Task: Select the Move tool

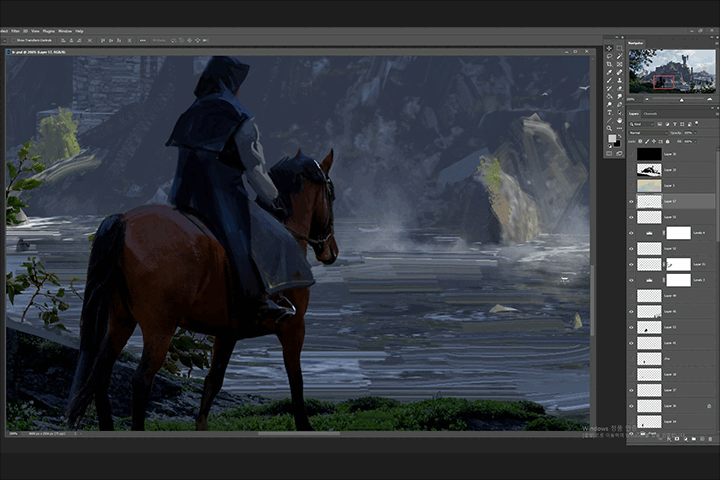Action: [x=609, y=48]
